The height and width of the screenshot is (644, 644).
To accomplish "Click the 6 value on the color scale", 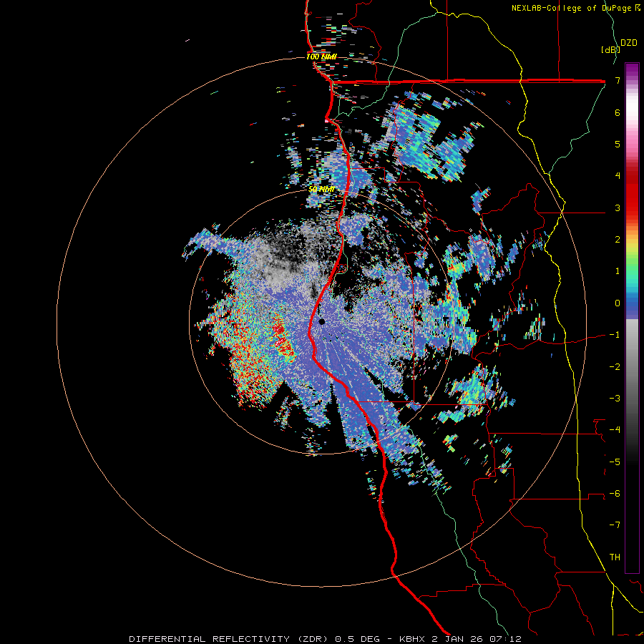I will [618, 112].
